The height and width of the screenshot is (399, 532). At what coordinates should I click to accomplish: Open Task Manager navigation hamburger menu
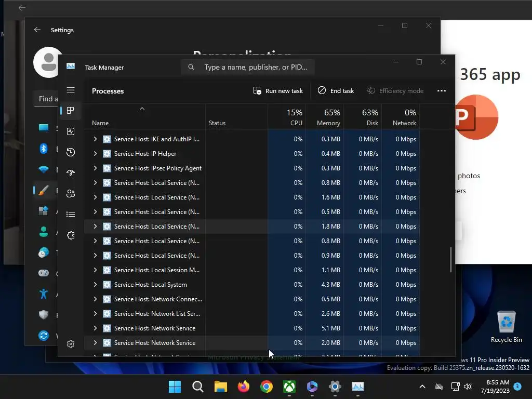click(71, 90)
